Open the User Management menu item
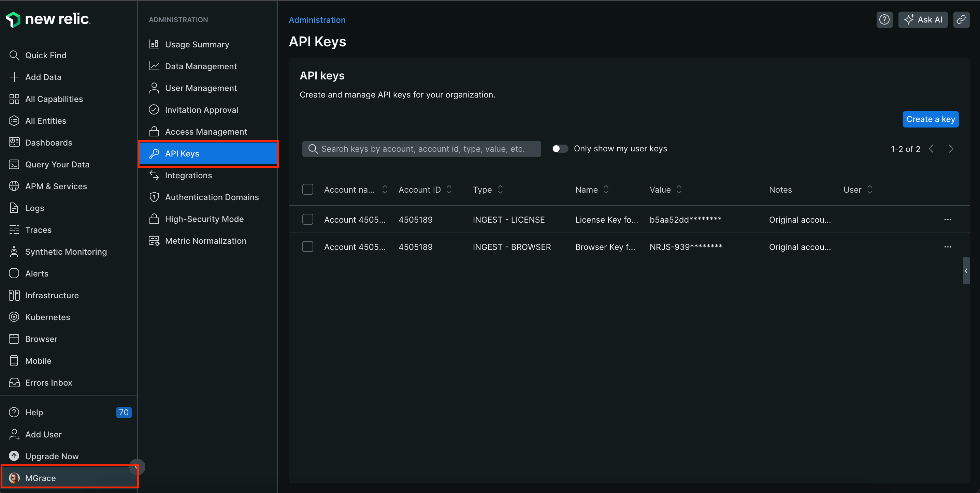This screenshot has height=493, width=980. click(x=201, y=88)
